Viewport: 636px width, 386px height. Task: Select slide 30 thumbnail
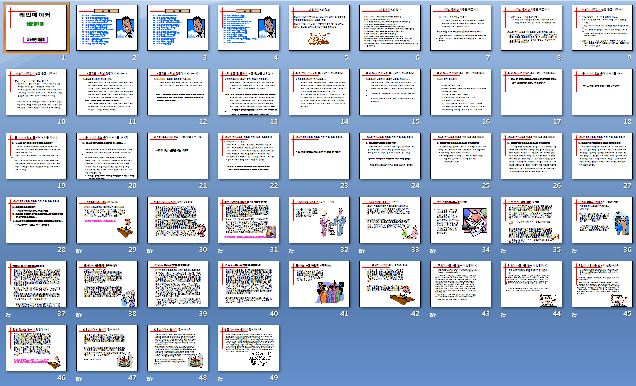pos(178,220)
